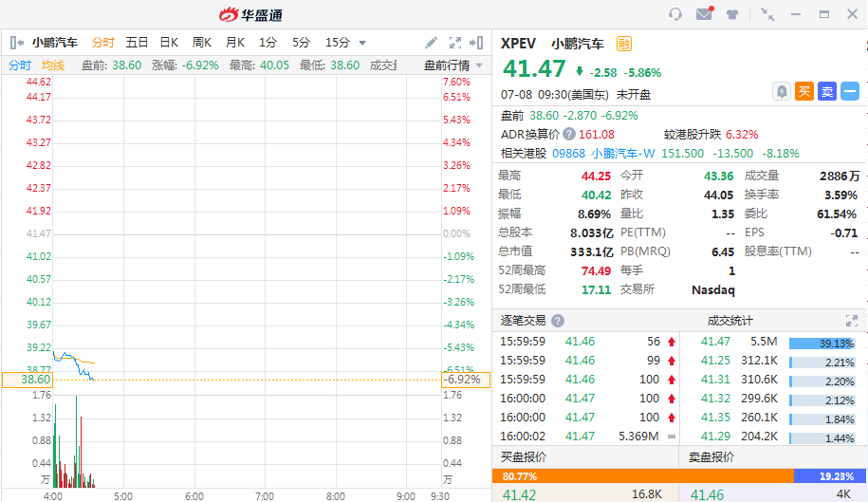Toggle the 分时 line legend
Screen dimensions: 868x502
pos(19,65)
